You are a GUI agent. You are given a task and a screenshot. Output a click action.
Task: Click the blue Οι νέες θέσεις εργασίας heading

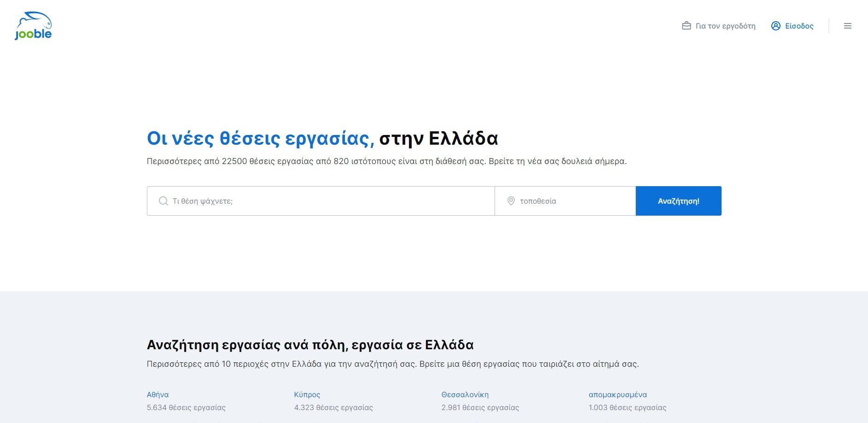tap(257, 138)
